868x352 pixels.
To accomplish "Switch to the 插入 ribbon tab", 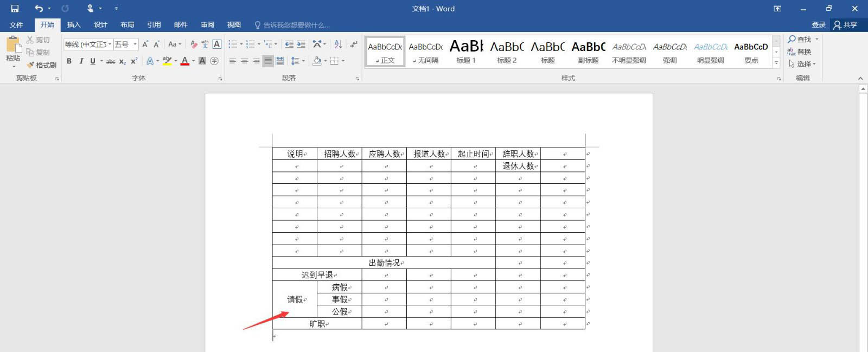I will click(x=74, y=25).
